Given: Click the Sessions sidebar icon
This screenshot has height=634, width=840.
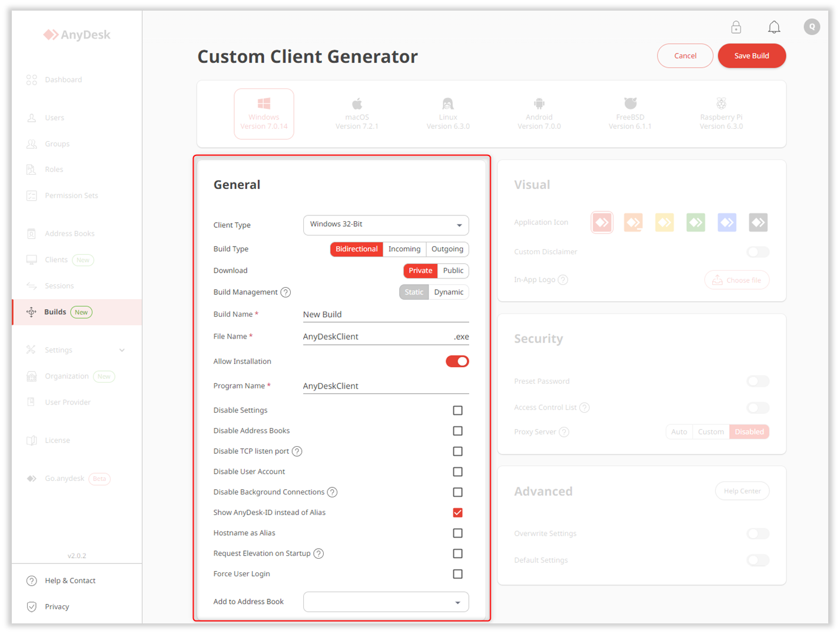Looking at the screenshot, I should coord(32,286).
